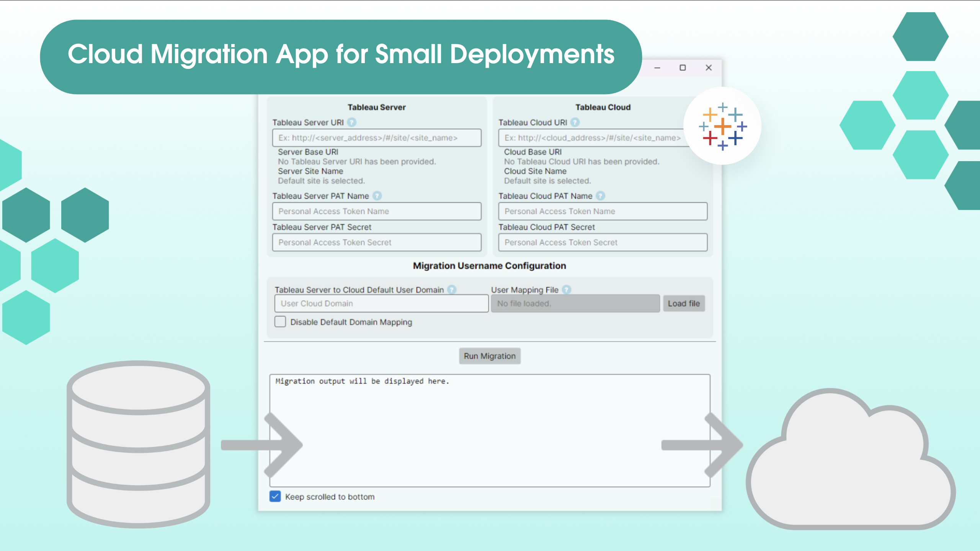This screenshot has height=551, width=980.
Task: Click help icon next to Tableau Server URI
Action: [x=351, y=122]
